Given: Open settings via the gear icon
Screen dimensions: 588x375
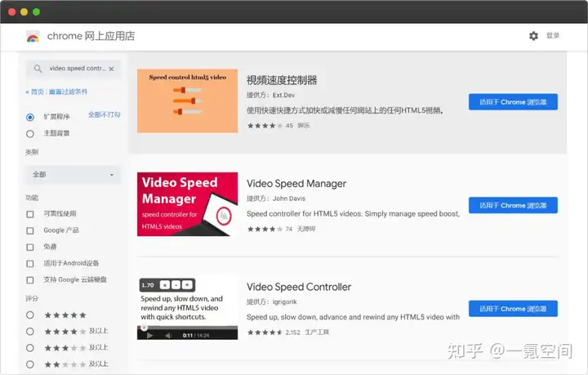Looking at the screenshot, I should click(x=533, y=36).
